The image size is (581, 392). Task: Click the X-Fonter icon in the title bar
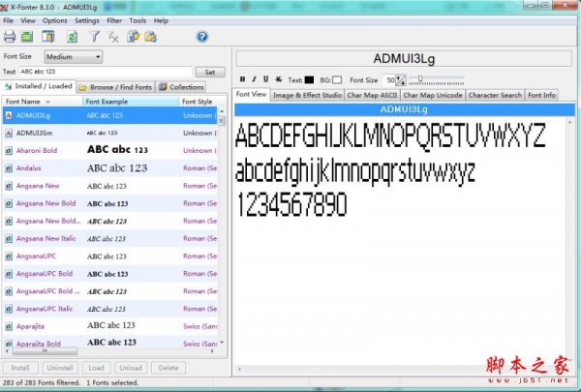point(4,8)
